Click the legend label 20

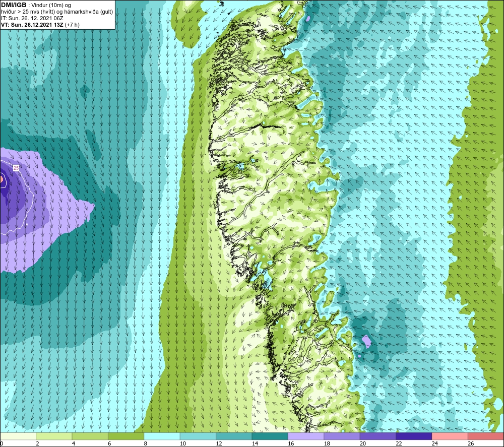tap(363, 443)
